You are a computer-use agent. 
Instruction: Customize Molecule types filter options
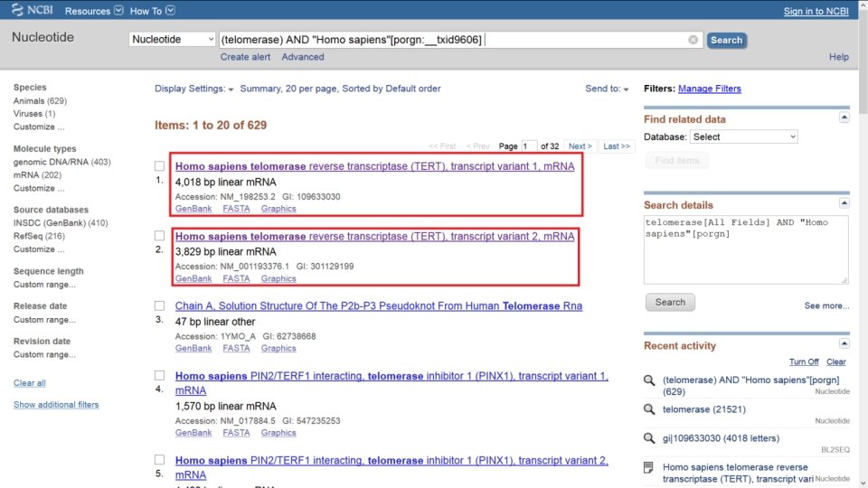coord(39,188)
